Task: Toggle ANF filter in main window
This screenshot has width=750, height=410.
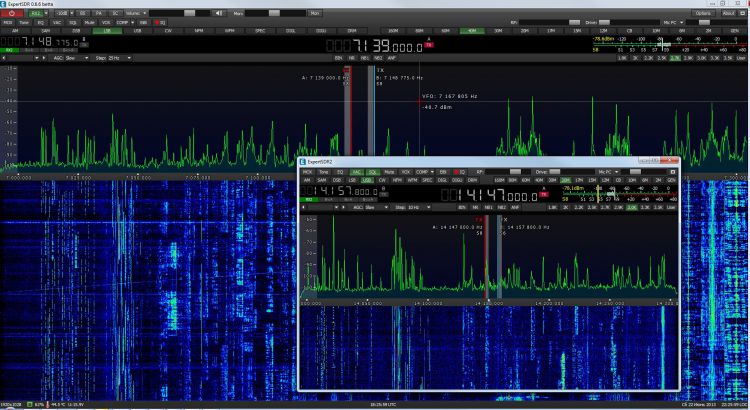Action: pyautogui.click(x=392, y=58)
